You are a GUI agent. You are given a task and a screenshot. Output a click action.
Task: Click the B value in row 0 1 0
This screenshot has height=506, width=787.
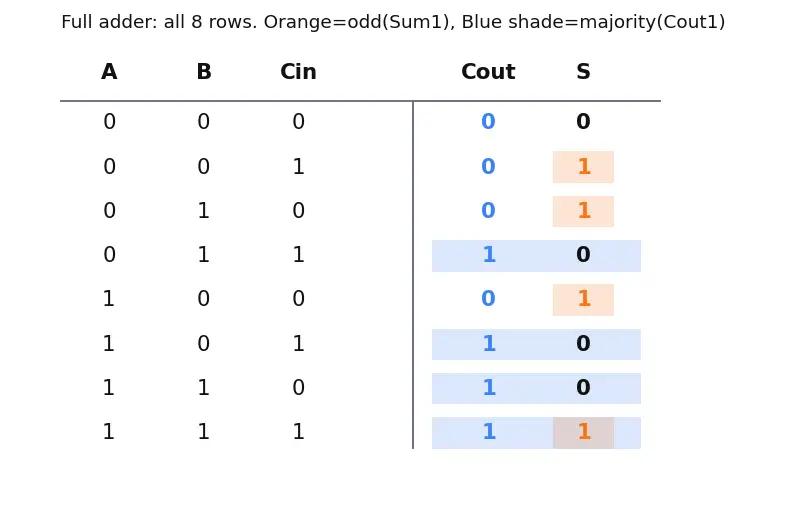(x=203, y=211)
